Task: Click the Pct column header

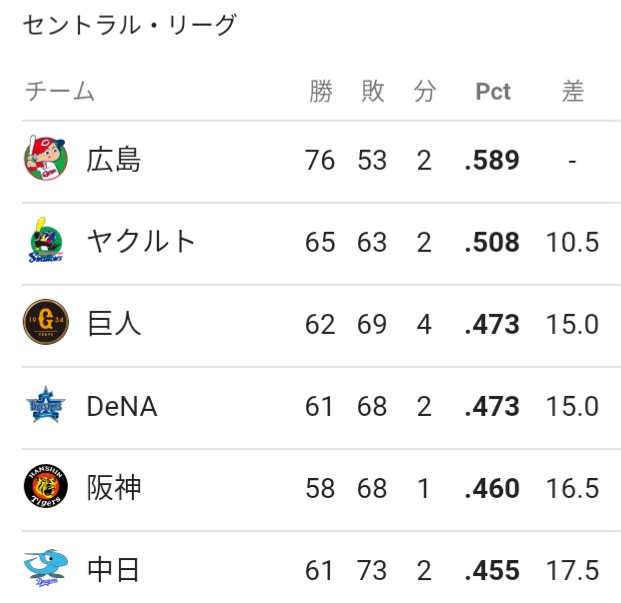Action: pyautogui.click(x=493, y=91)
